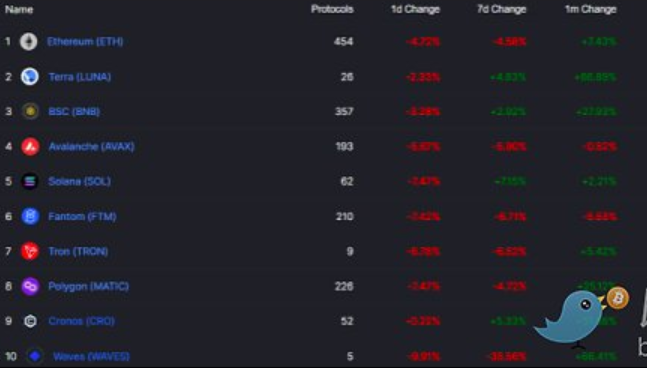Click the BSC BNB chain icon
The width and height of the screenshot is (647, 368).
point(30,111)
